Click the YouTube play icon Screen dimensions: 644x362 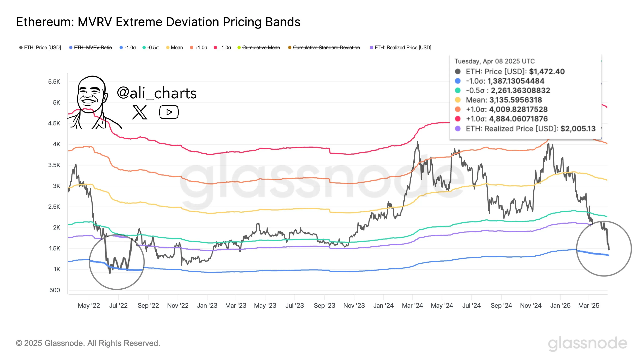pos(169,112)
